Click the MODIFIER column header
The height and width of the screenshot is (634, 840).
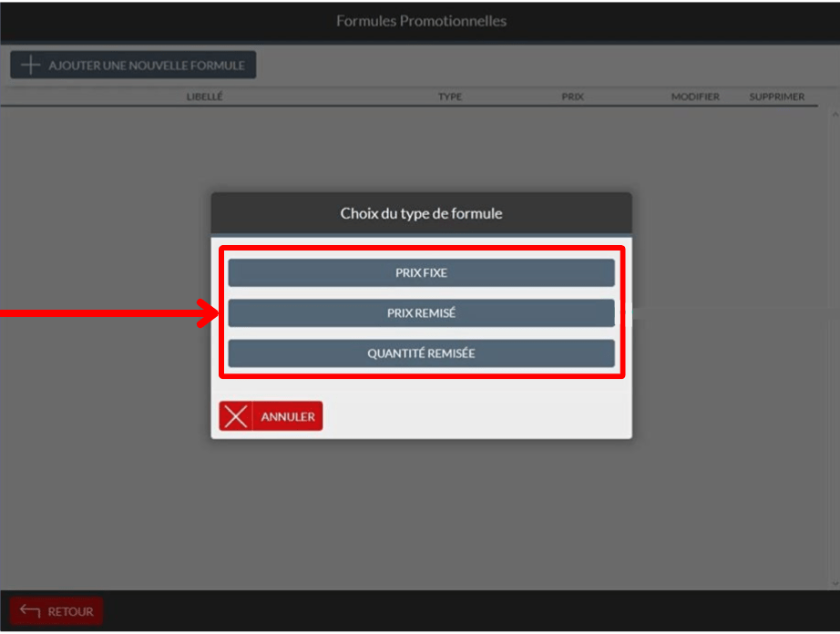(695, 97)
